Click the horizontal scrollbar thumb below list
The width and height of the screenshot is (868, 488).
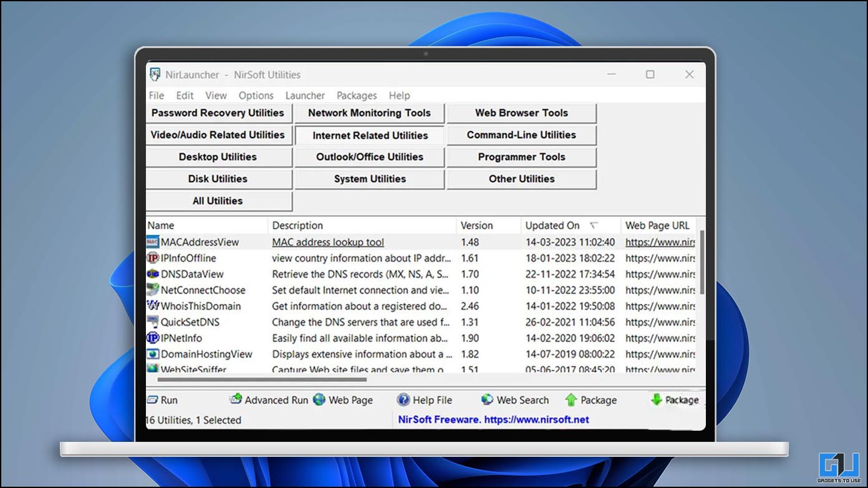coord(262,379)
